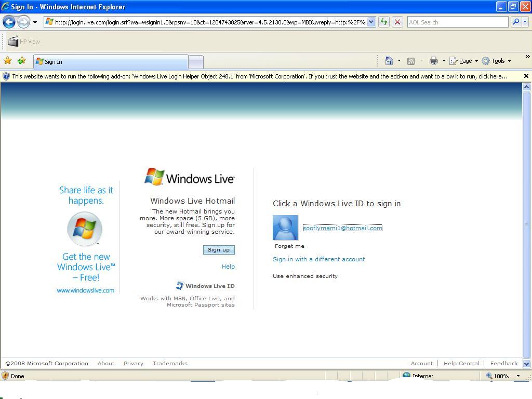Viewport: 532px width, 399px height.
Task: Click the Share life as it happens banner
Action: tap(86, 195)
